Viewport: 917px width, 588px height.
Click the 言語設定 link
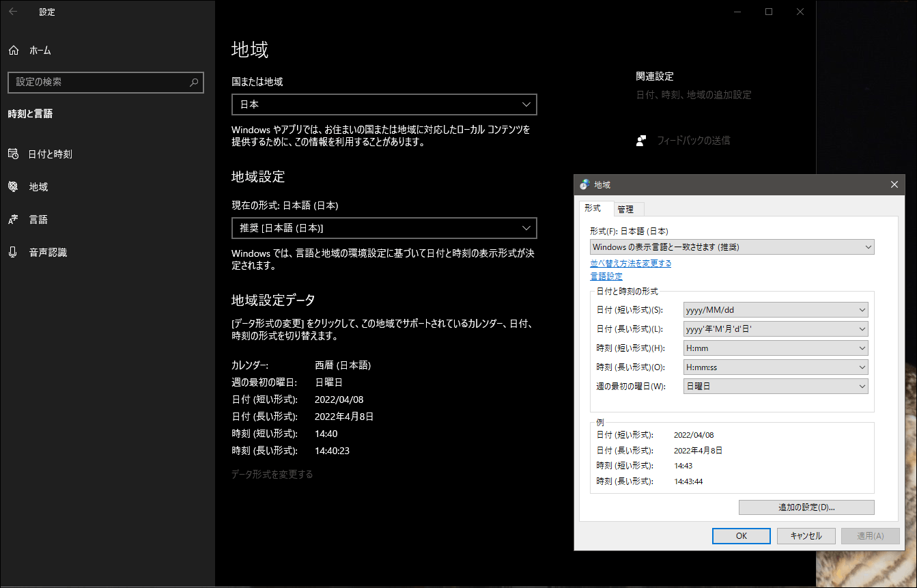pos(606,277)
